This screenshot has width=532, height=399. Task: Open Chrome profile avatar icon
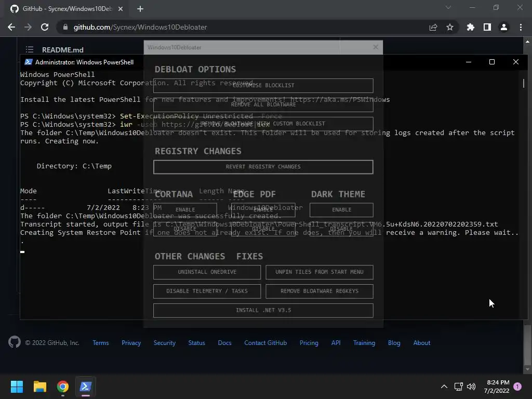[x=504, y=27]
